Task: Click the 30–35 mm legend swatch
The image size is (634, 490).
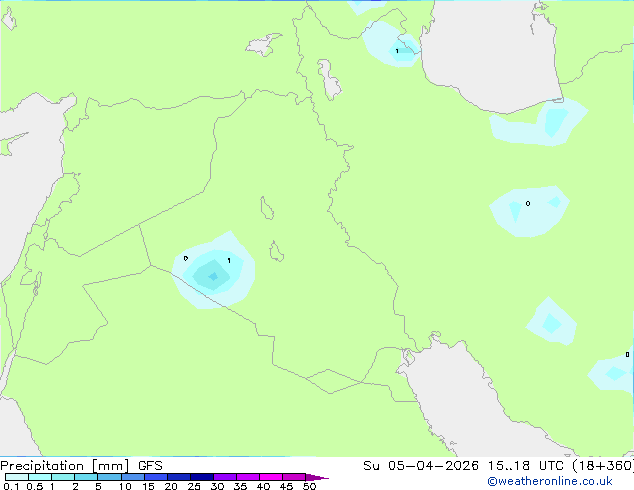Action: click(225, 477)
